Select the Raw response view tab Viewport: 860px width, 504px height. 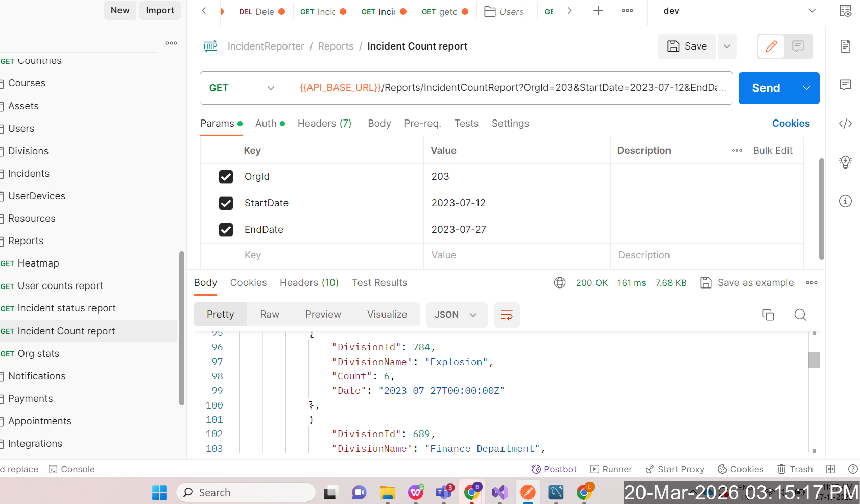tap(270, 315)
